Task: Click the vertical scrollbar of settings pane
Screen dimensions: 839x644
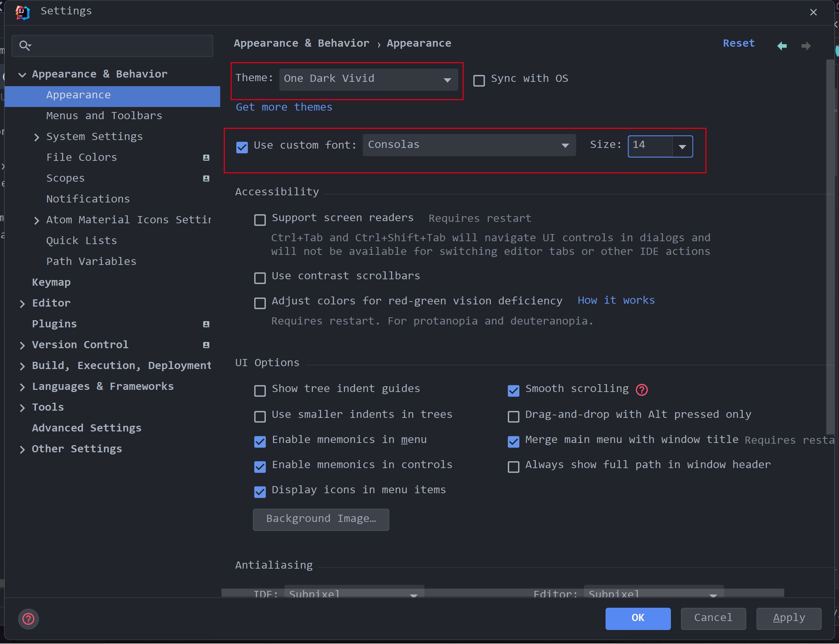Action: pyautogui.click(x=830, y=245)
